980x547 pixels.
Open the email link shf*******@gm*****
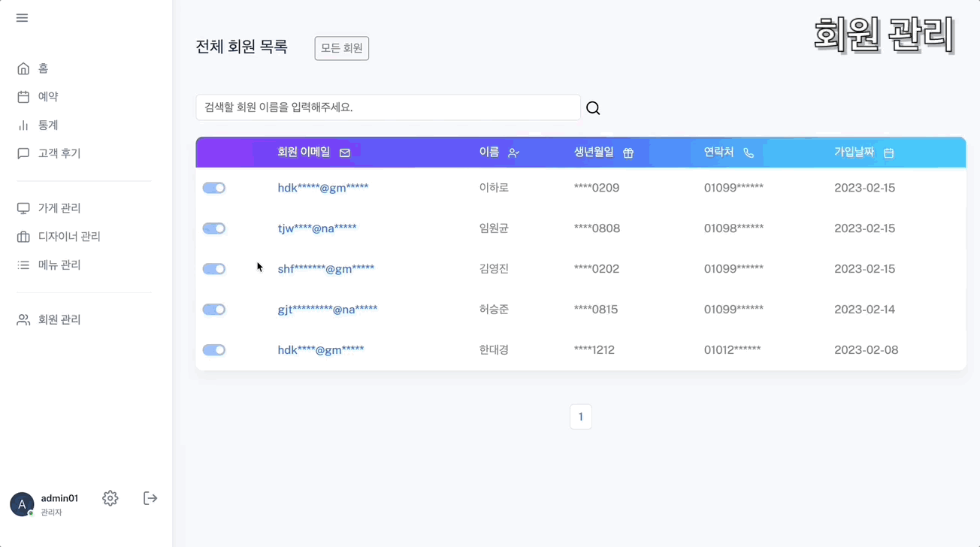click(326, 269)
